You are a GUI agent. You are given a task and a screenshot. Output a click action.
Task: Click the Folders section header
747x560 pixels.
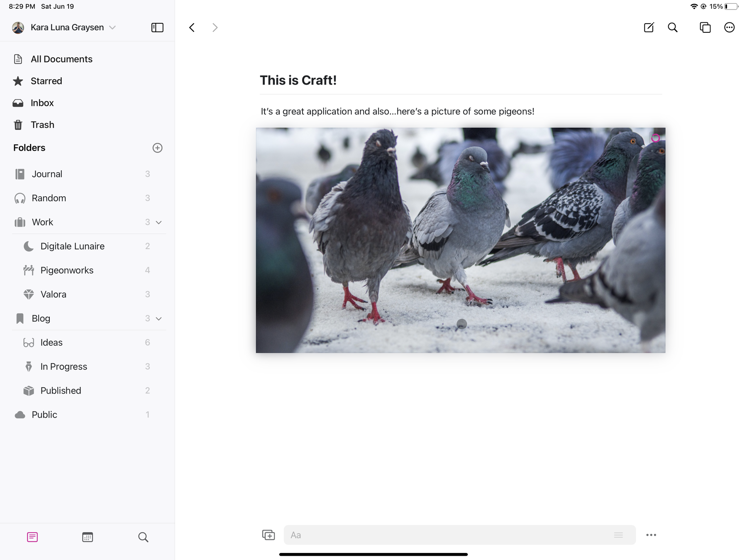tap(29, 148)
